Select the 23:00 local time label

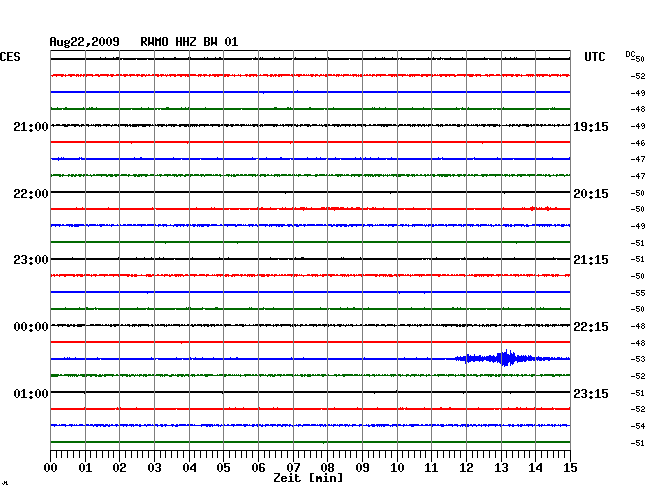tap(31, 260)
